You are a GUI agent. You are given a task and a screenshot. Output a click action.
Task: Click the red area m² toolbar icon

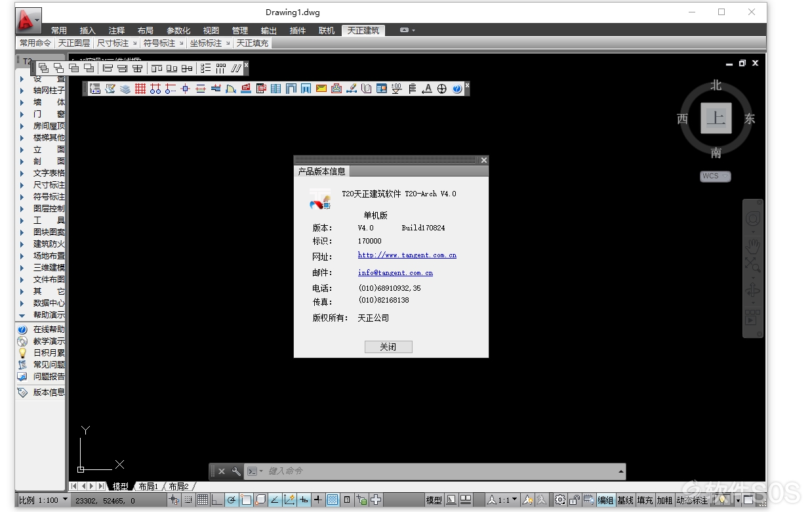coord(246,89)
